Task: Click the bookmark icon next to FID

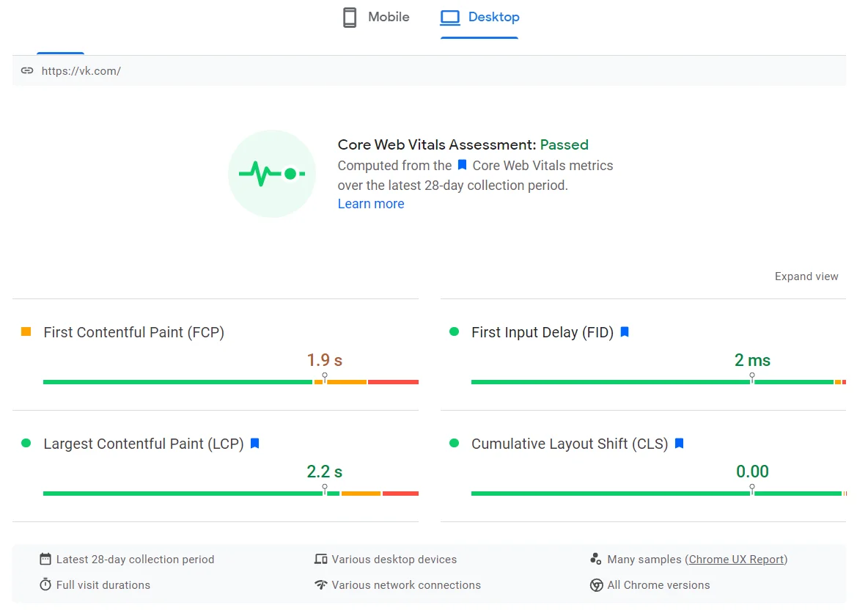Action: 625,332
